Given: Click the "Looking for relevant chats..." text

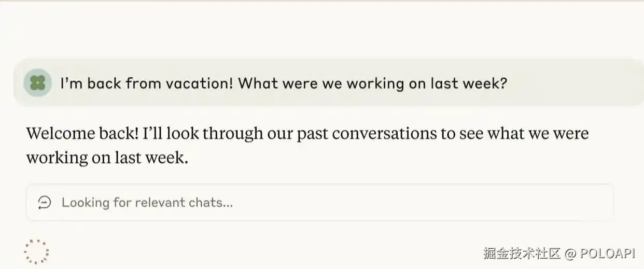Looking at the screenshot, I should click(x=147, y=202).
